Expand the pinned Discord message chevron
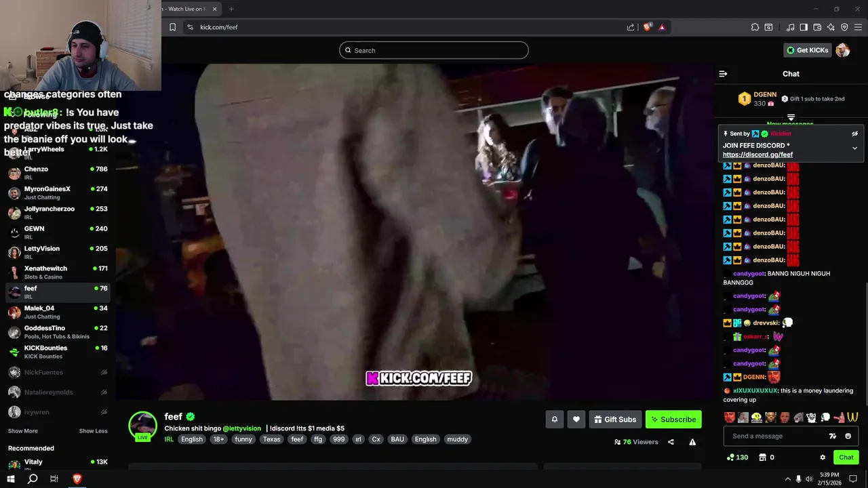This screenshot has width=868, height=488. (854, 148)
